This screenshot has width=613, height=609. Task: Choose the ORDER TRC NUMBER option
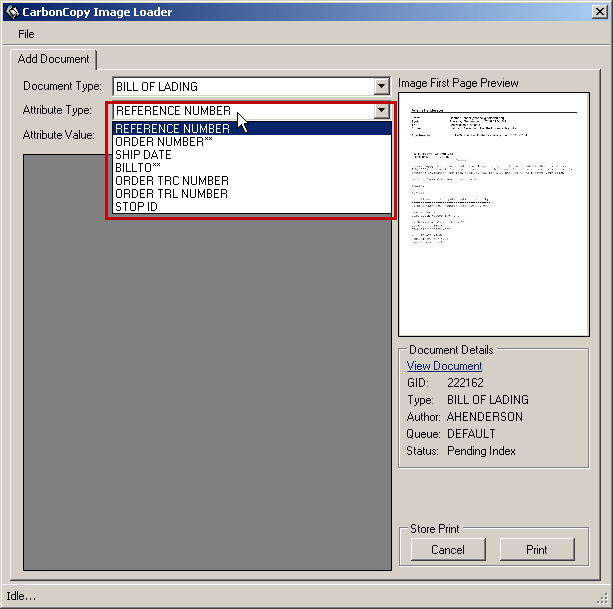[x=171, y=181]
